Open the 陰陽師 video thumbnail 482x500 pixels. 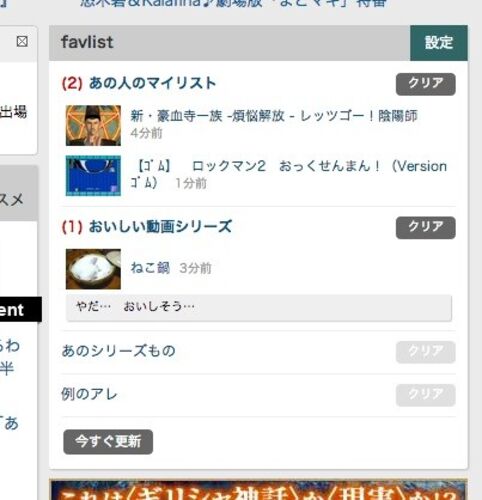pos(93,125)
